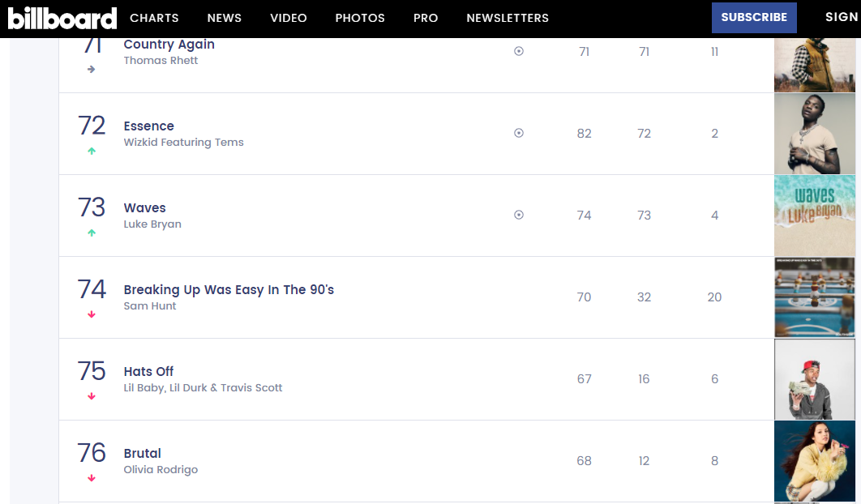The height and width of the screenshot is (504, 861).
Task: Open the Photos section
Action: (359, 18)
